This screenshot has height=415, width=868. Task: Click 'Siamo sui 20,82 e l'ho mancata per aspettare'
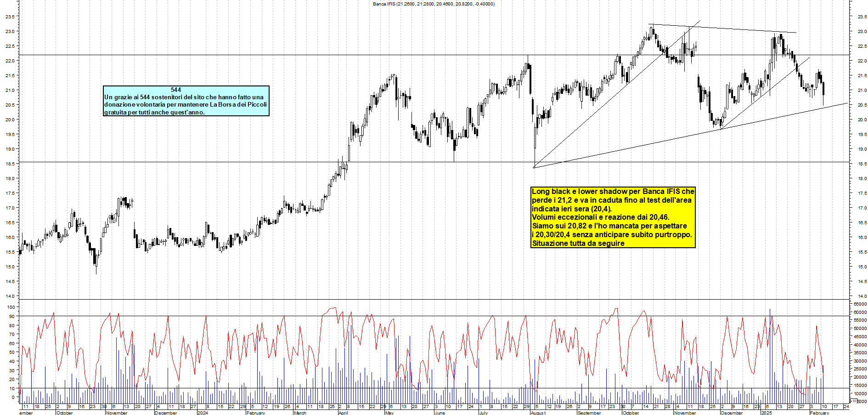609,226
